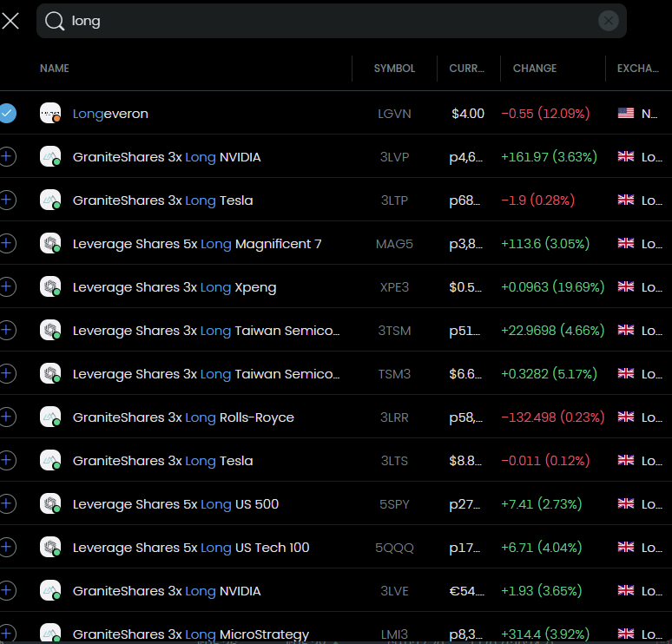Open the Longeveron stock name link
This screenshot has height=644, width=672.
(x=110, y=114)
